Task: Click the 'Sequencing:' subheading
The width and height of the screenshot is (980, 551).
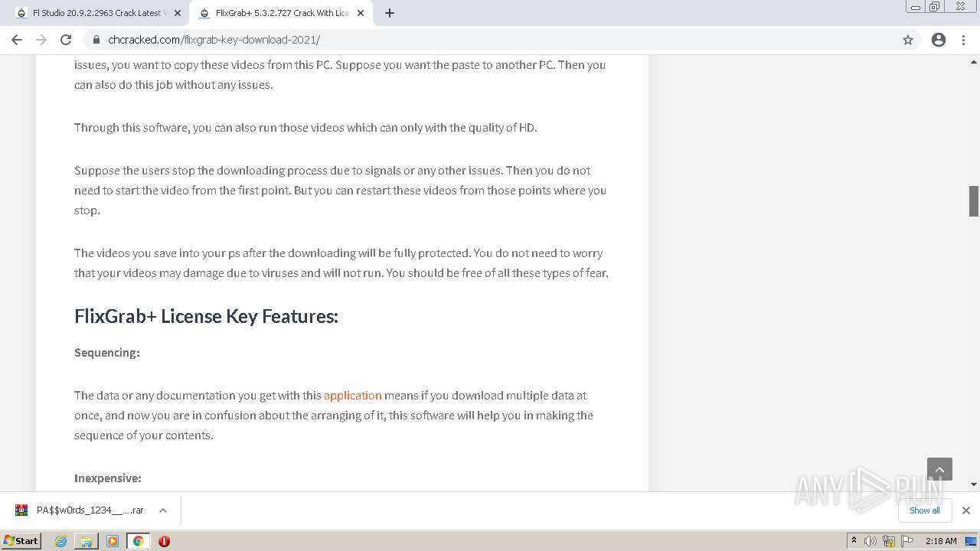Action: click(x=107, y=353)
